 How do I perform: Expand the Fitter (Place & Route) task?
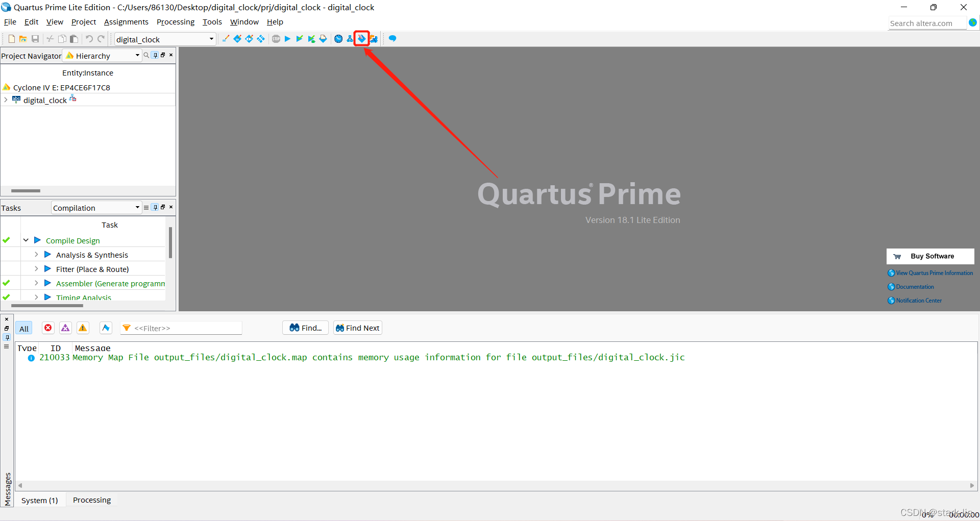coord(36,269)
